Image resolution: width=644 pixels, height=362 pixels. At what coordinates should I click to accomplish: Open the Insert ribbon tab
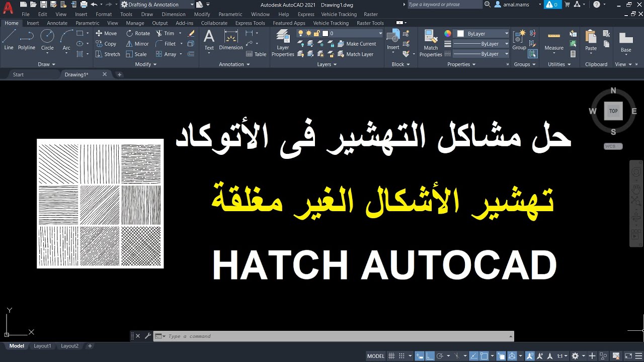pos(33,23)
